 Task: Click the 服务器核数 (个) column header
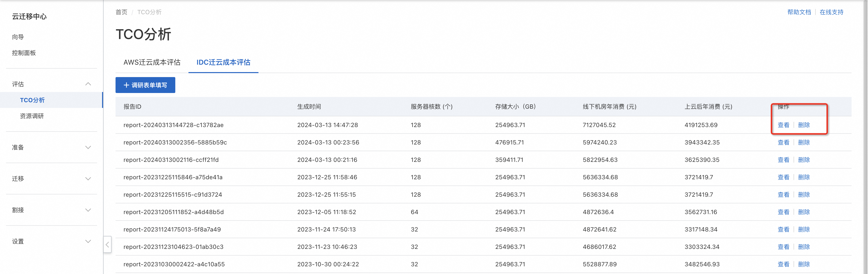coord(432,107)
